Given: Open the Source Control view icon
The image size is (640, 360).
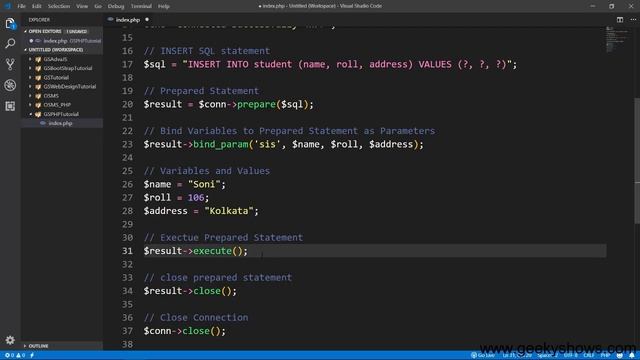Looking at the screenshot, I should tap(10, 64).
